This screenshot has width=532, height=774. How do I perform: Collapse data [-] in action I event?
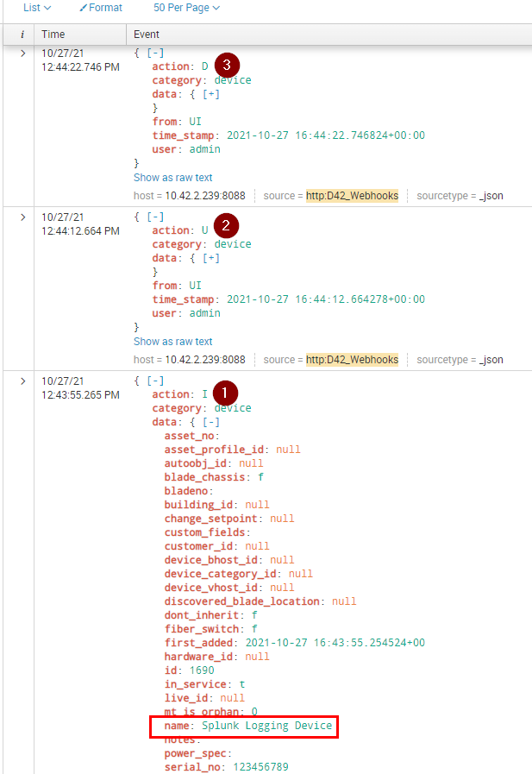(210, 422)
